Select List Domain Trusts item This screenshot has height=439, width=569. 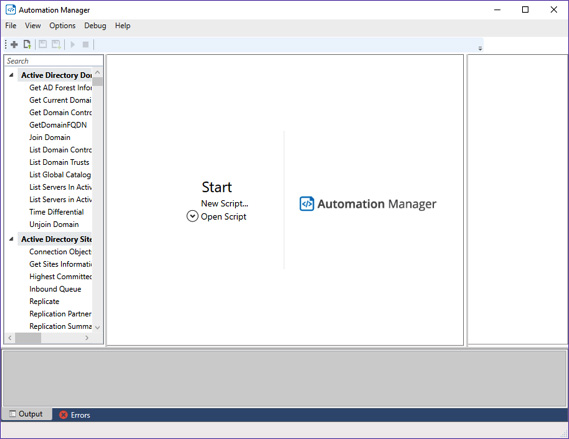[59, 162]
